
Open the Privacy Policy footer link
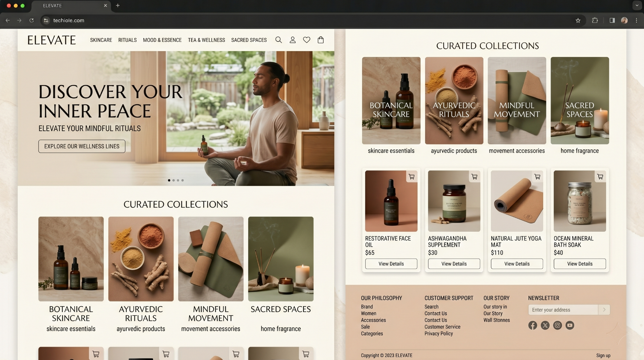(439, 333)
